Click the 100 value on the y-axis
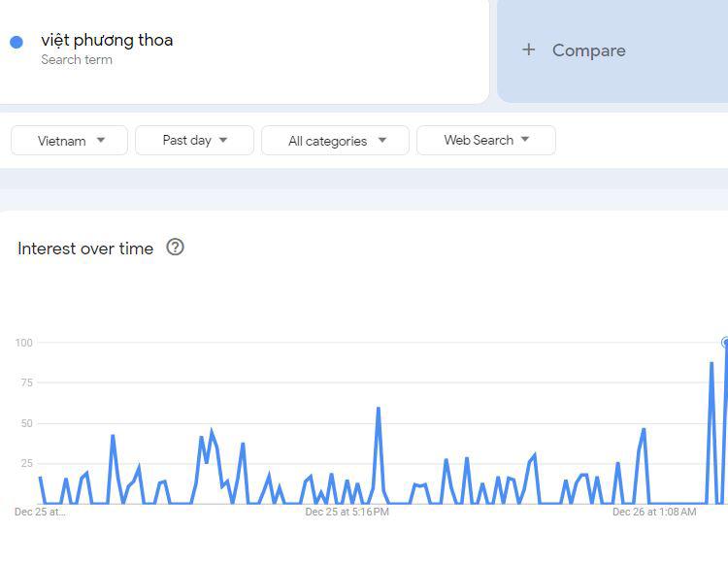Viewport: 728px width, 564px height. tap(23, 343)
